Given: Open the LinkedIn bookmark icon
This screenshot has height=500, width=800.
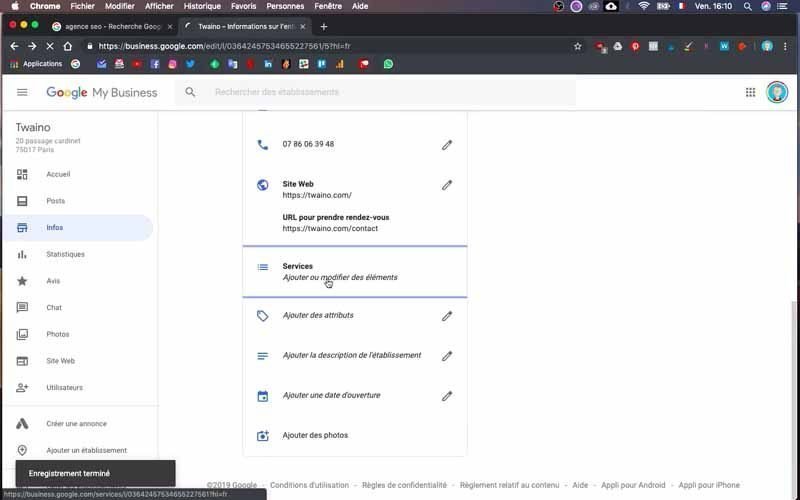Looking at the screenshot, I should click(x=268, y=64).
